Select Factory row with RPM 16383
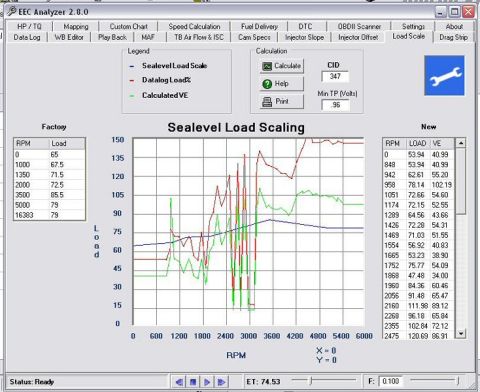Viewport: 480px width, 392px height. tap(49, 215)
